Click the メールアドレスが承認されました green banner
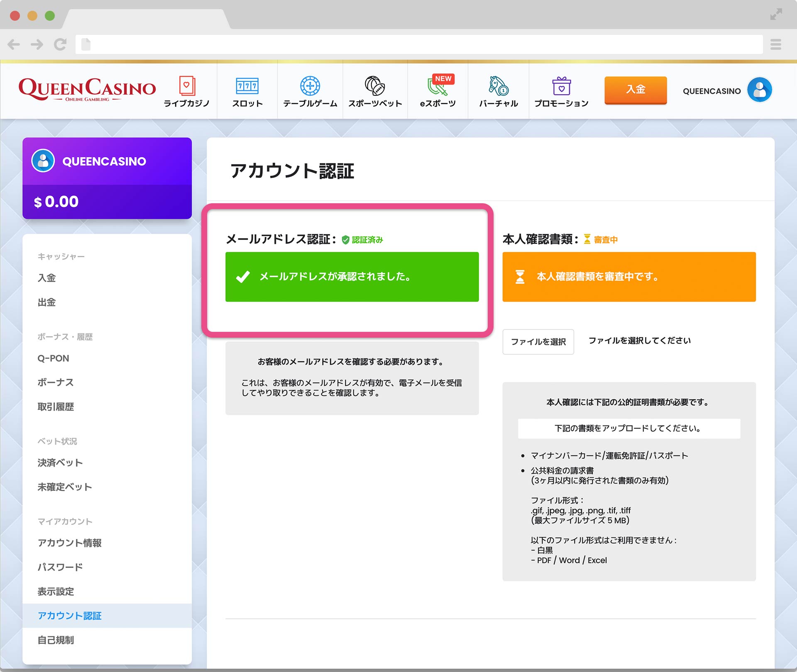The height and width of the screenshot is (672, 797). 352,277
